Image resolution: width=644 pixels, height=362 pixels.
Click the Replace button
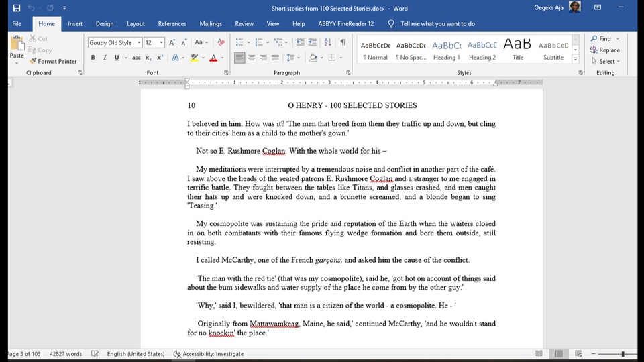pyautogui.click(x=604, y=50)
